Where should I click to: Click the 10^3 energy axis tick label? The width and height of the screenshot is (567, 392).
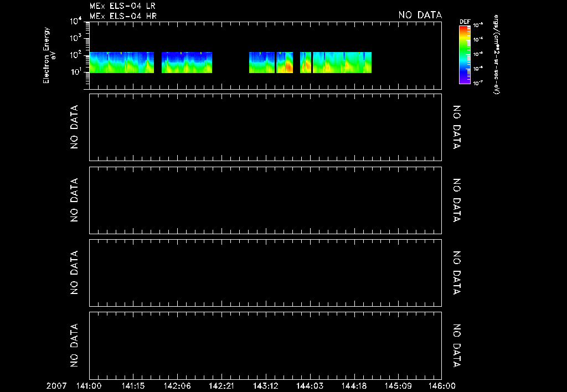point(76,38)
